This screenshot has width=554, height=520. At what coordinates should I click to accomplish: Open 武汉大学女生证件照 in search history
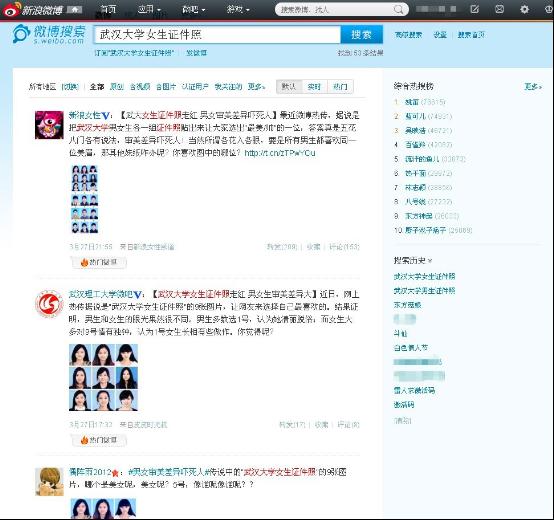click(424, 277)
